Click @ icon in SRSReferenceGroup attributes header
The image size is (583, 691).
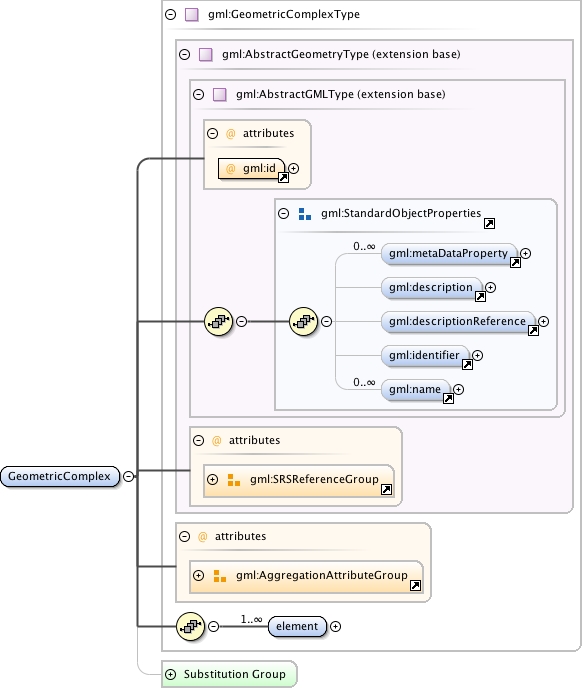point(216,441)
